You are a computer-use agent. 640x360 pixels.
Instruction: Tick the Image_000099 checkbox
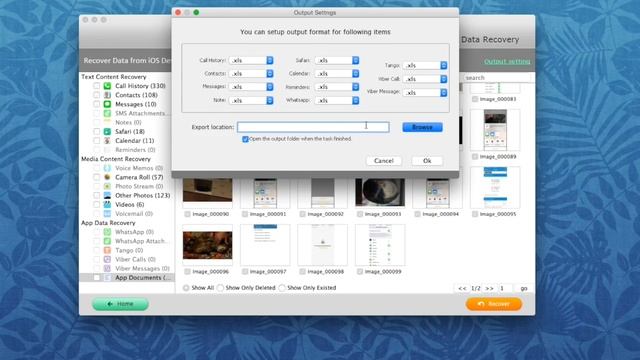click(360, 271)
